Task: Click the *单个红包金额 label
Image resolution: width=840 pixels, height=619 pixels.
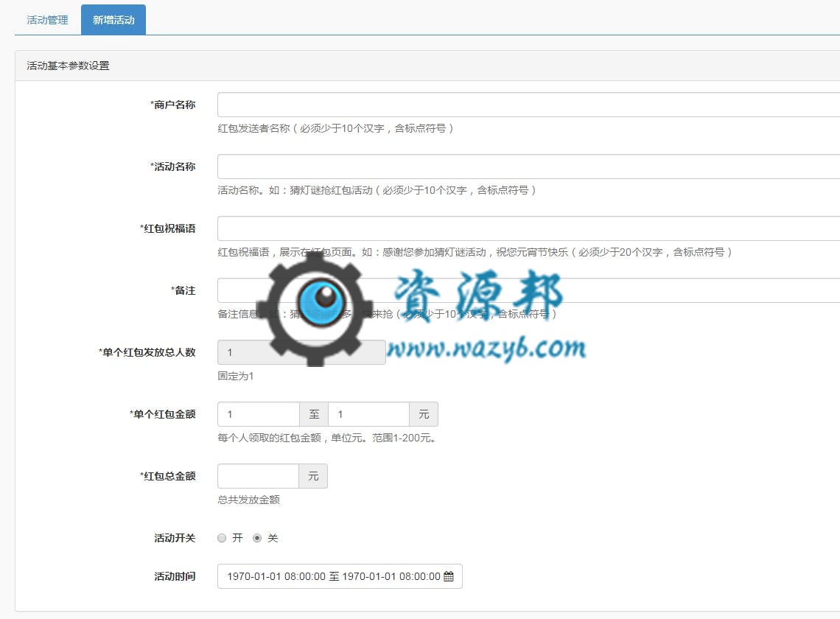Action: [x=162, y=414]
